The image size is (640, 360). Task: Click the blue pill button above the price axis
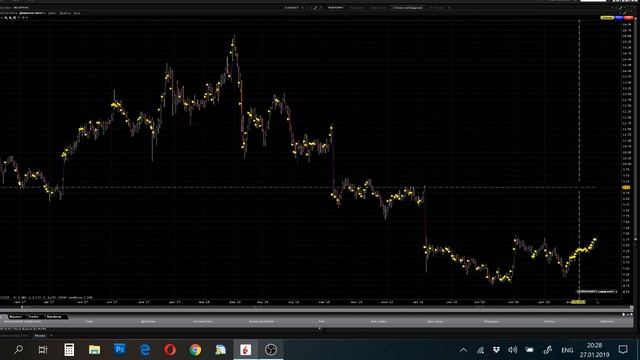click(619, 18)
